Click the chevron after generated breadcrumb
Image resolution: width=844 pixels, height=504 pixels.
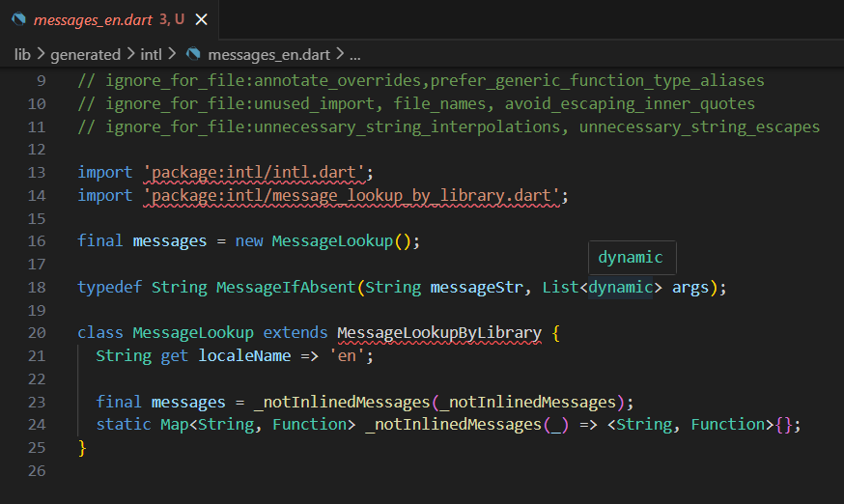pos(130,54)
